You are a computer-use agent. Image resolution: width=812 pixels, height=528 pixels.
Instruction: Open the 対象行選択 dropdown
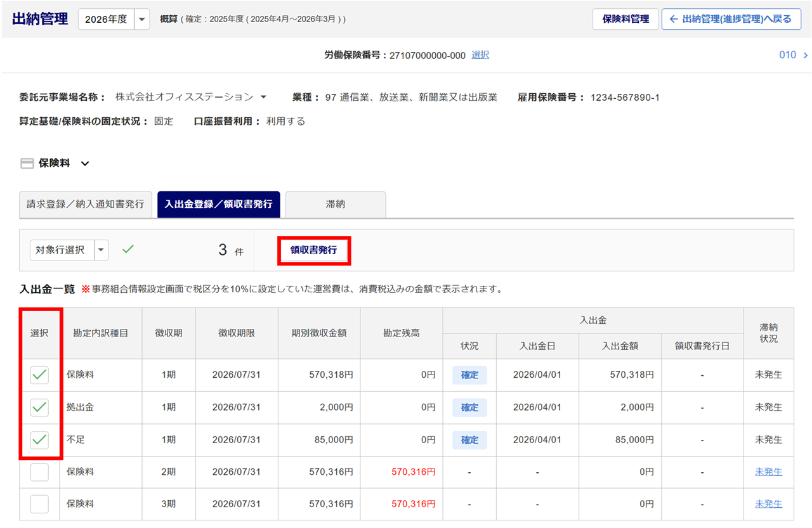[101, 250]
